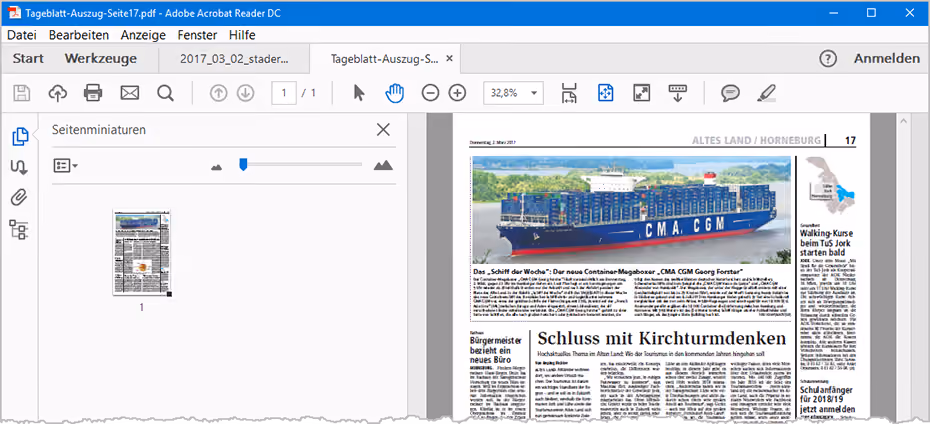Screen dimensions: 930x424
Task: Enter full screen mode icon
Action: pyautogui.click(x=641, y=93)
